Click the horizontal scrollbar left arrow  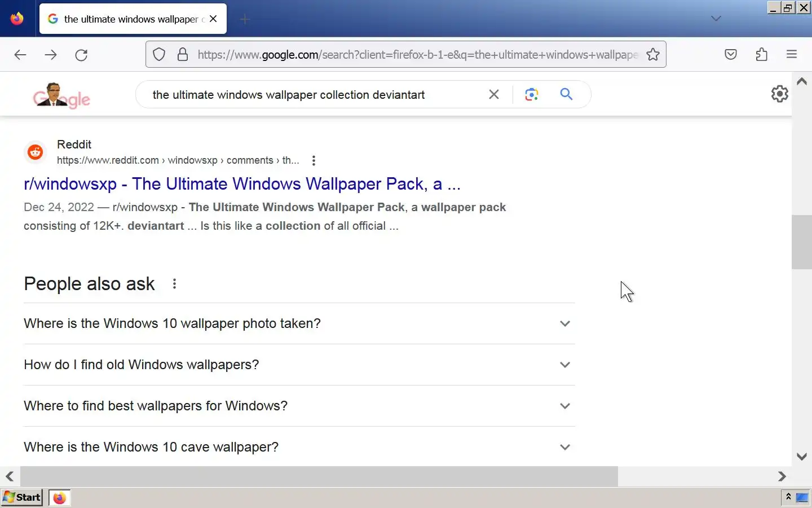(10, 476)
